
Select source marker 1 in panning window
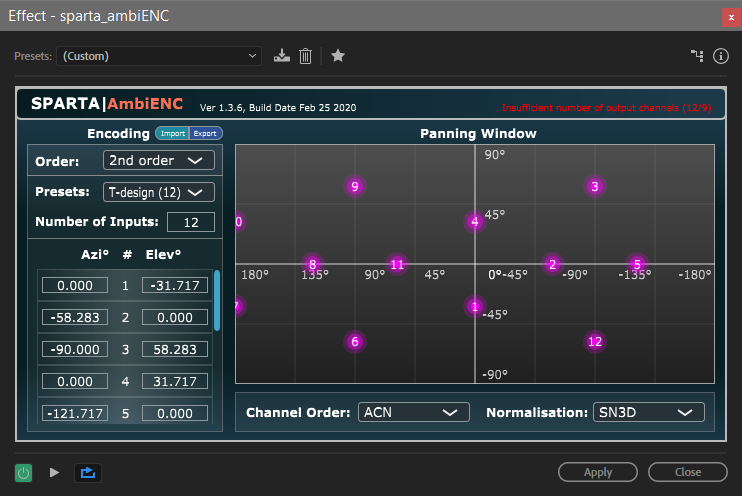click(475, 306)
